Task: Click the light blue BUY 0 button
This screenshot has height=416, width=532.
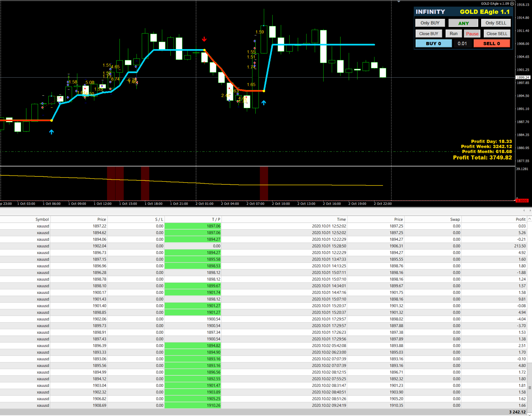Action: [x=433, y=43]
